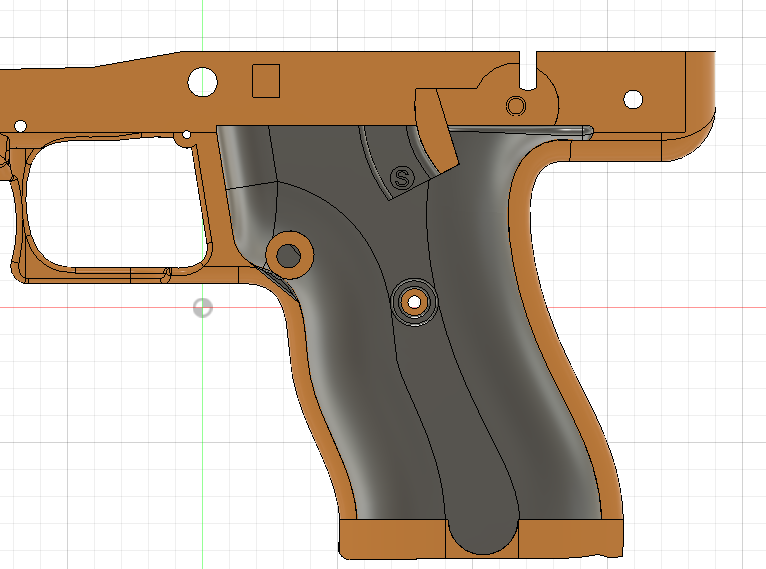Click the rounded dark tab at grip bottom

tap(482, 530)
